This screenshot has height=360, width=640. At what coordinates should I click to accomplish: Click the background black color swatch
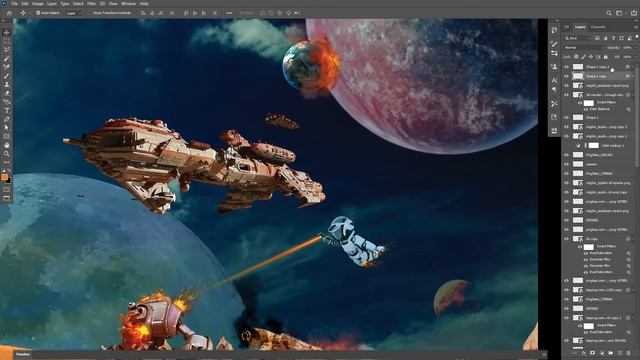tap(9, 180)
